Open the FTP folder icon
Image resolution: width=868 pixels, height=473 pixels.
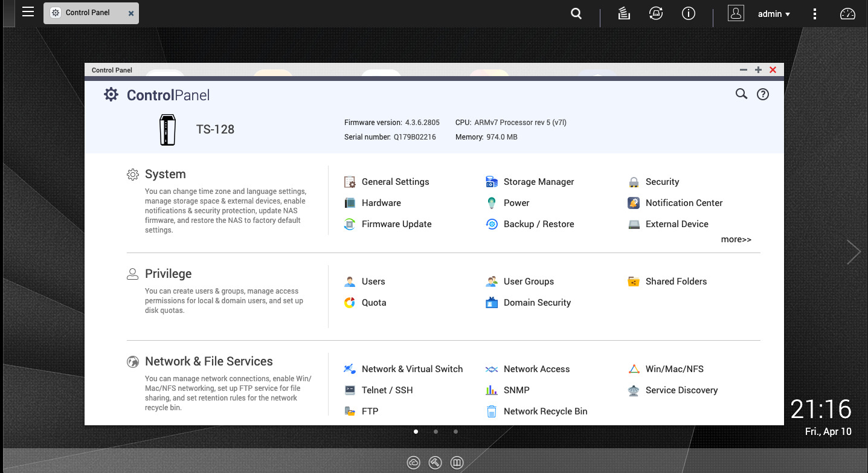tap(350, 411)
